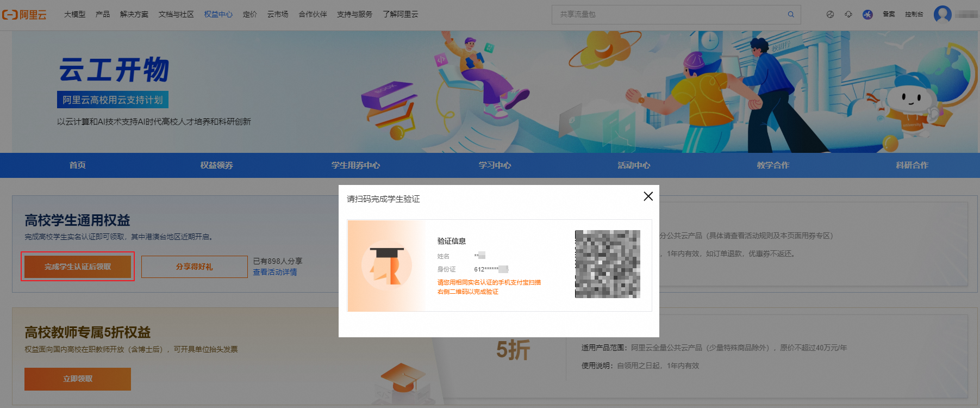This screenshot has width=980, height=408.
Task: Click the 分享得好礼 button
Action: coord(195,267)
